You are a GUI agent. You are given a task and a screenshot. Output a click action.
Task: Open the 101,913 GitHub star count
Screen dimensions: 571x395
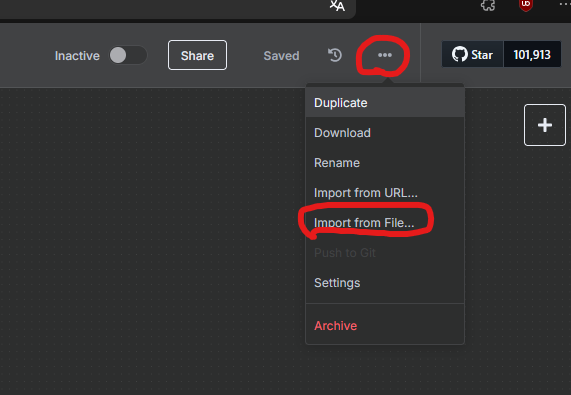tap(532, 55)
